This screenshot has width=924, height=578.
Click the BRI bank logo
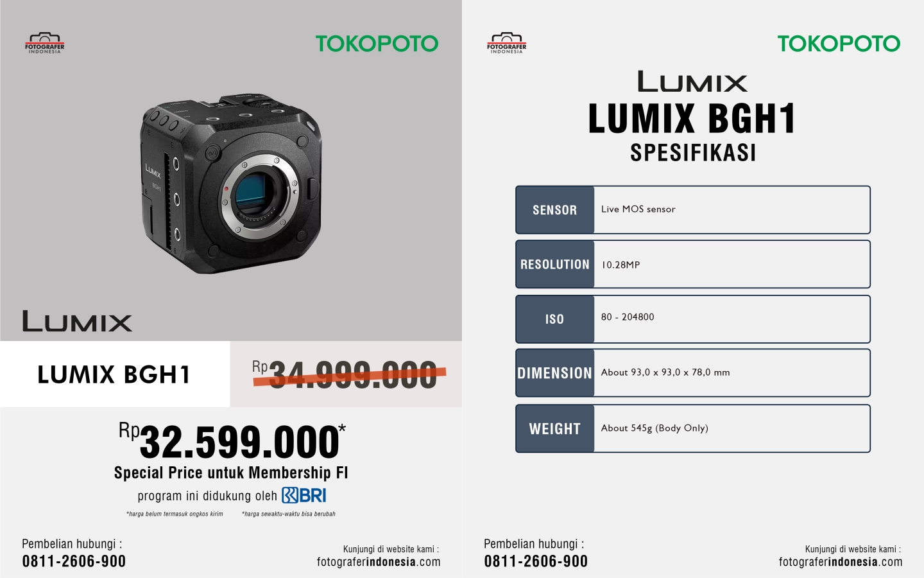click(x=304, y=495)
